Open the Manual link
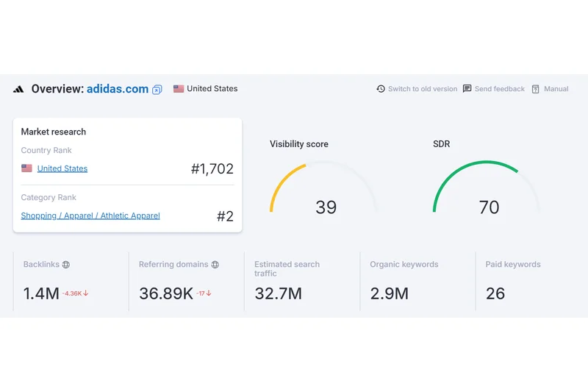The image size is (588, 392). (x=556, y=89)
